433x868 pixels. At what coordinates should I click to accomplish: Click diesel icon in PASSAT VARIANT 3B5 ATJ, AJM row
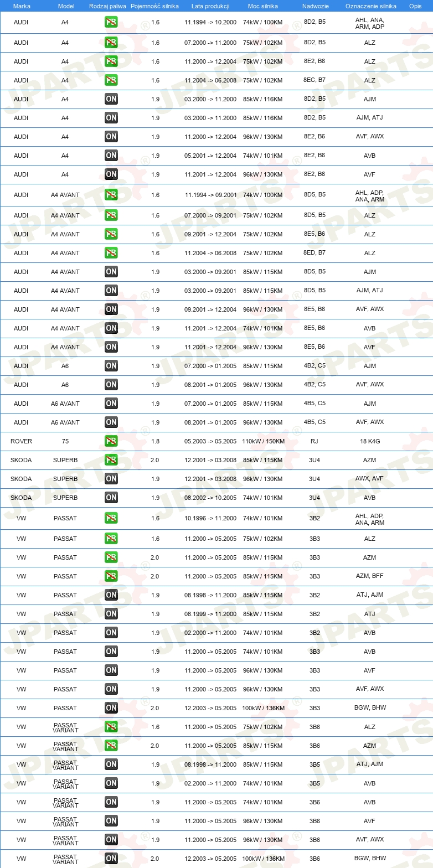pos(111,764)
